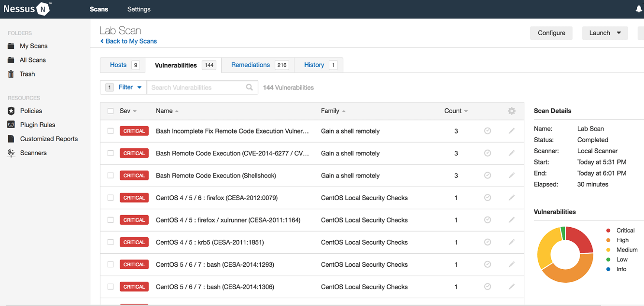Open Customized Reports sidebar link
Image resolution: width=644 pixels, height=306 pixels.
click(x=49, y=139)
